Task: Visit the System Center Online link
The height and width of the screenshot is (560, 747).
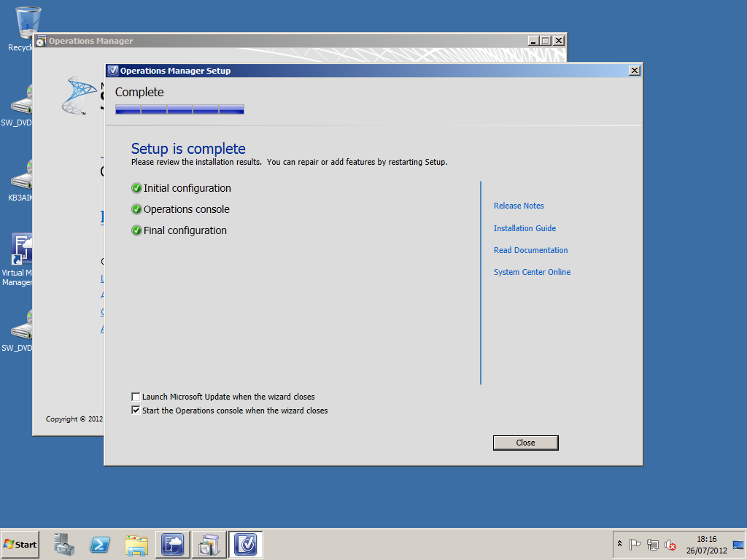Action: tap(532, 273)
